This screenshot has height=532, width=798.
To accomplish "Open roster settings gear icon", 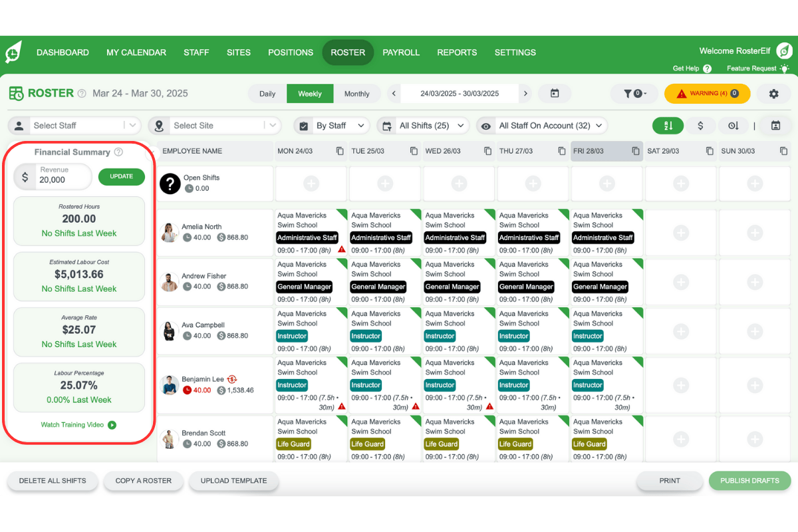I will coord(773,94).
